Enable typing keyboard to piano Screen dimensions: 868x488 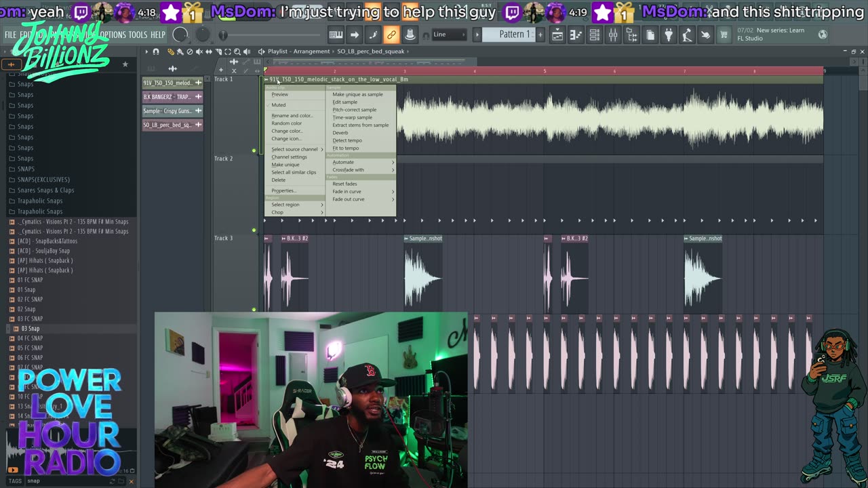tap(336, 35)
